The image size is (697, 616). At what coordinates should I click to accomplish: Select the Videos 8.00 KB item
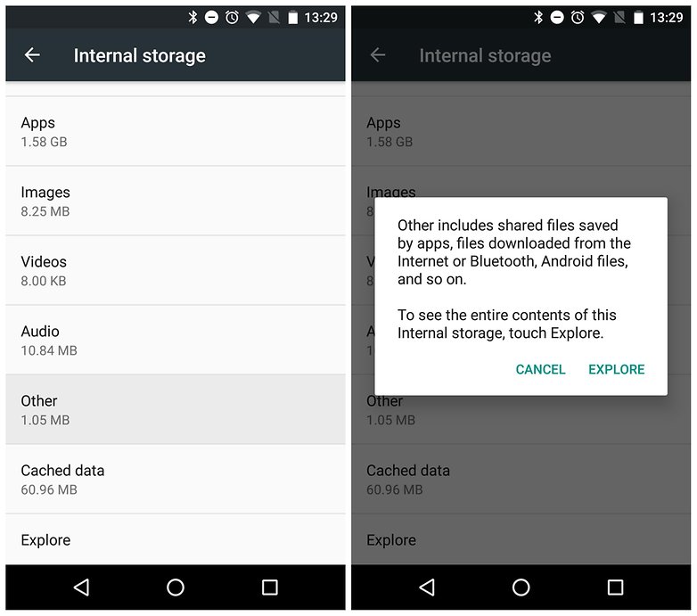coord(176,271)
